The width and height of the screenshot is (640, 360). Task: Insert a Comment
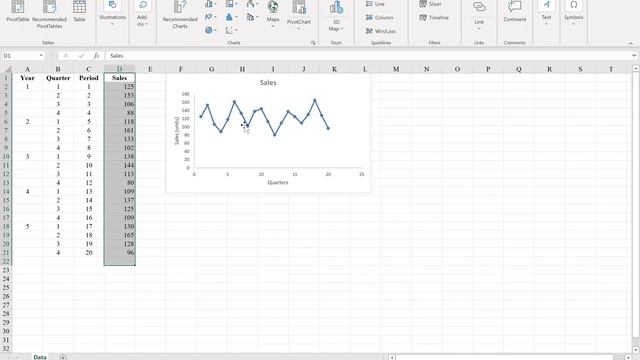coord(514,11)
